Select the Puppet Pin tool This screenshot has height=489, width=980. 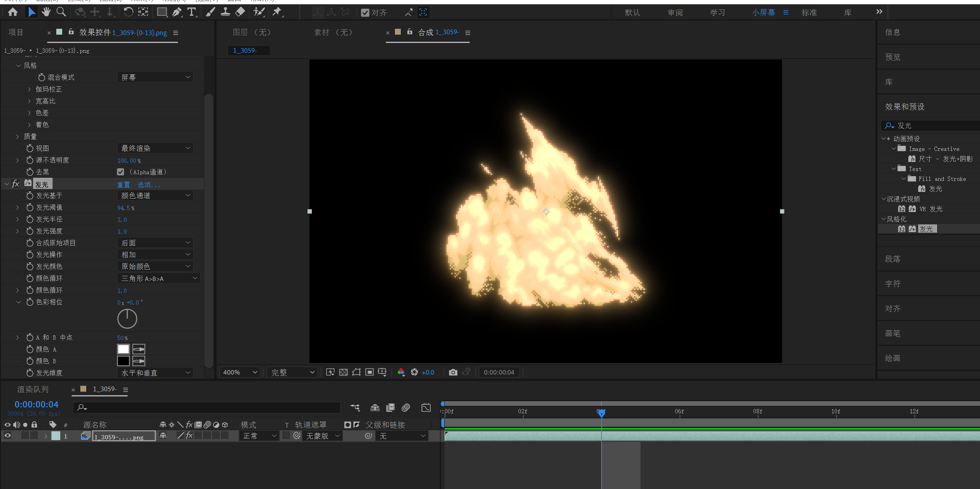(x=278, y=12)
